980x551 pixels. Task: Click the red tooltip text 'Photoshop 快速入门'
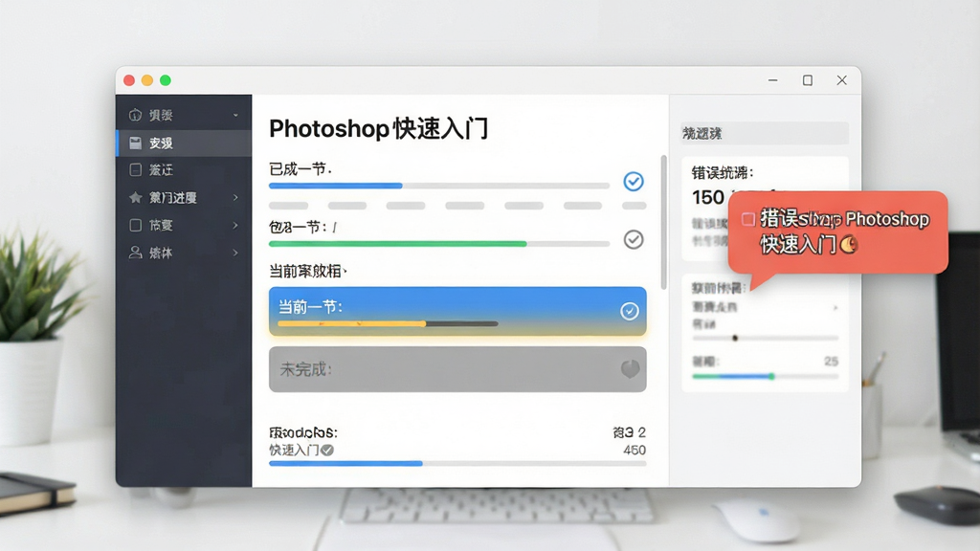[844, 231]
